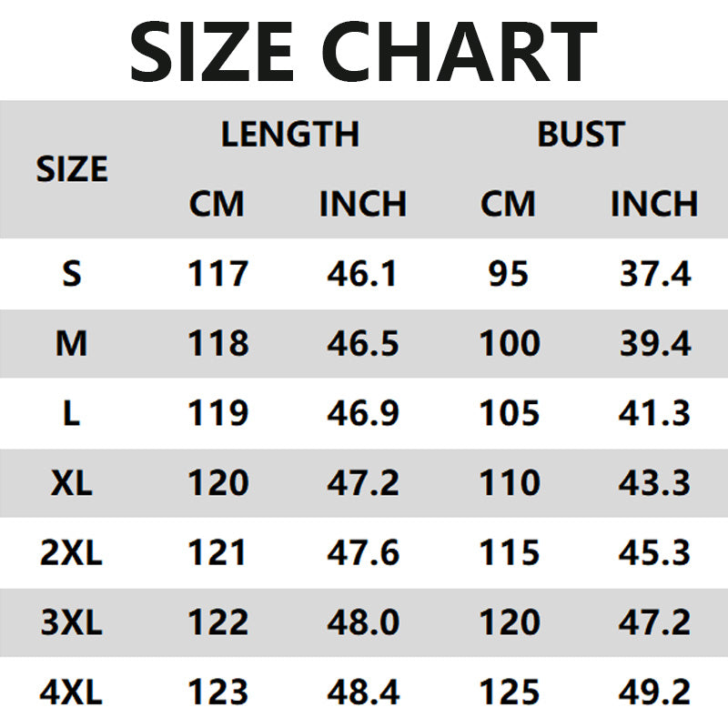The height and width of the screenshot is (728, 728).
Task: Select the CM subheader under LENGTH
Action: [x=217, y=204]
